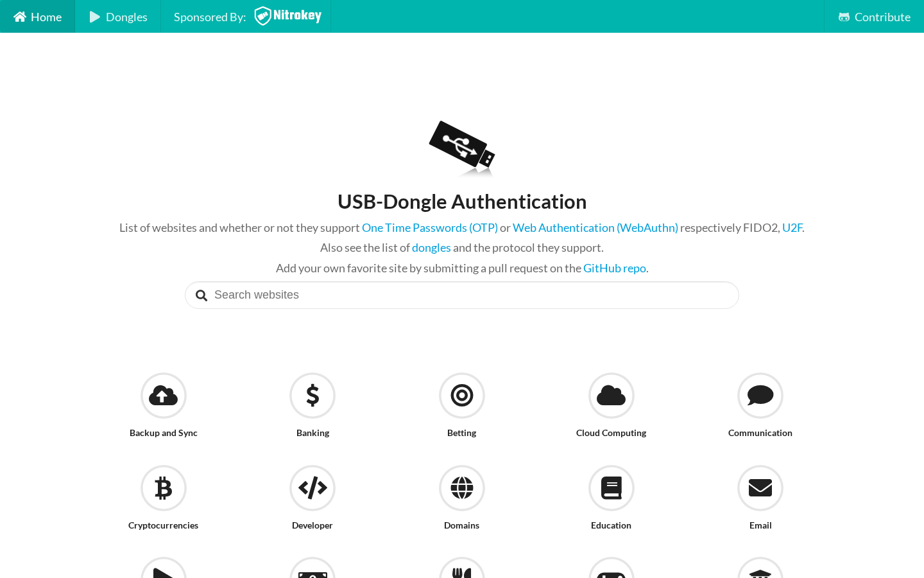Follow the One Time Passwords (OTP) link
Image resolution: width=924 pixels, height=578 pixels.
click(430, 228)
